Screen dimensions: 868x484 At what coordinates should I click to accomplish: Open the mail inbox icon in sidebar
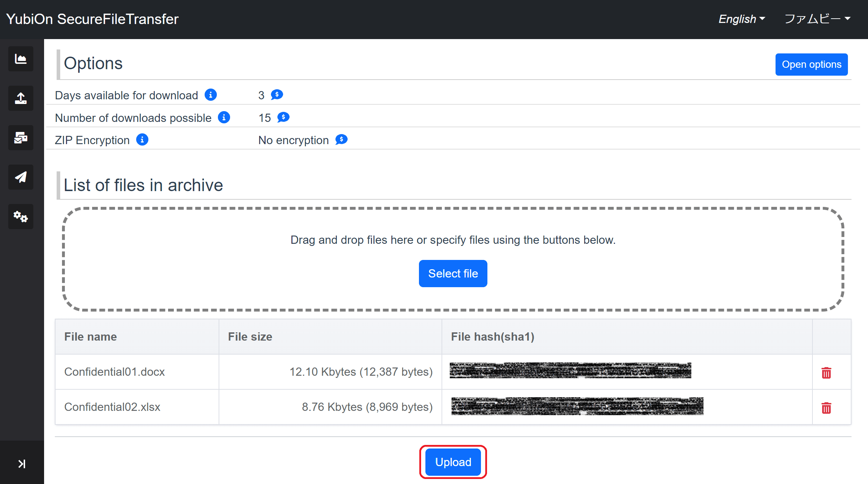point(21,138)
